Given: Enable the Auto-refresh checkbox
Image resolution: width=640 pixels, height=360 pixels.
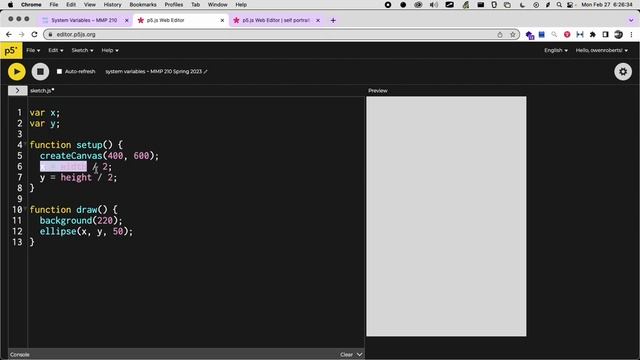Looking at the screenshot, I should click(x=59, y=71).
